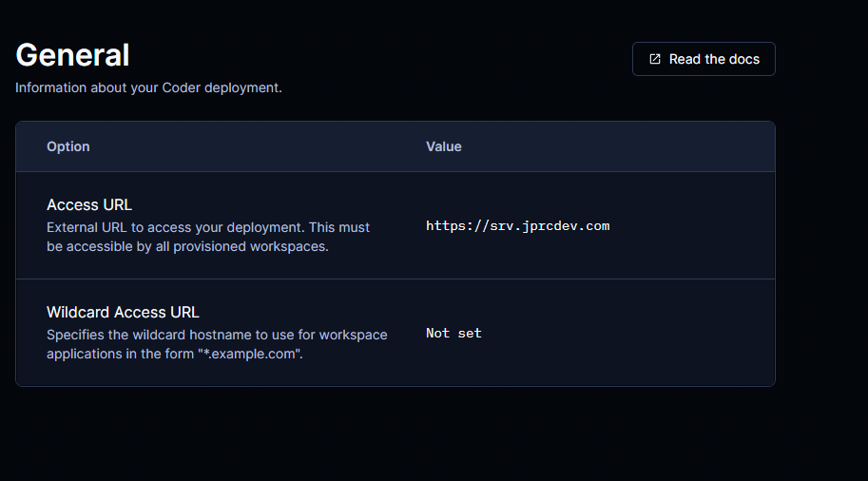
Task: Select the General page heading
Action: point(72,55)
